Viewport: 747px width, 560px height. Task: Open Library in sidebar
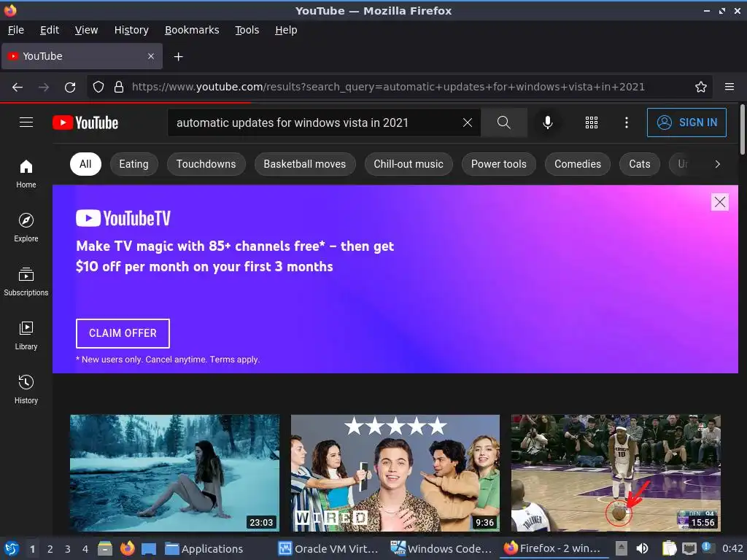(26, 335)
